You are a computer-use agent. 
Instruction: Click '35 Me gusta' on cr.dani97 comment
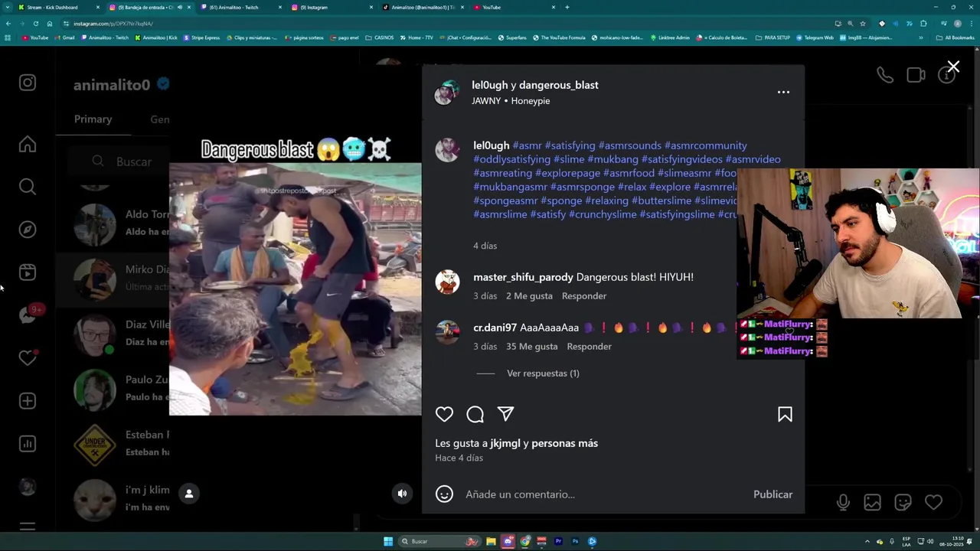[531, 347]
